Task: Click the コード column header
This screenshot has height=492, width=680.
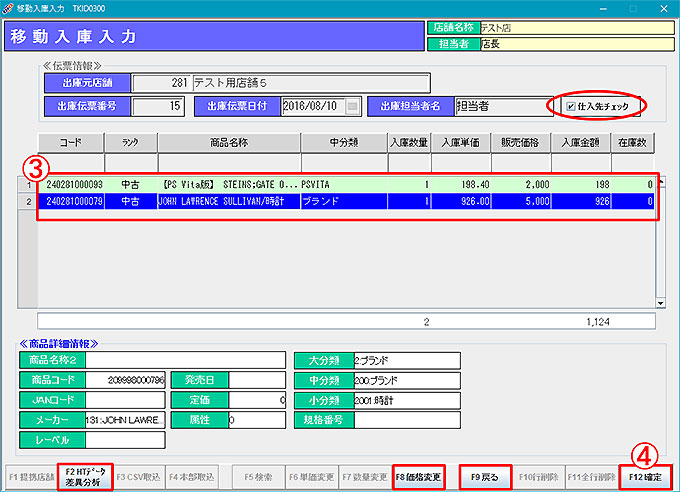Action: click(70, 142)
